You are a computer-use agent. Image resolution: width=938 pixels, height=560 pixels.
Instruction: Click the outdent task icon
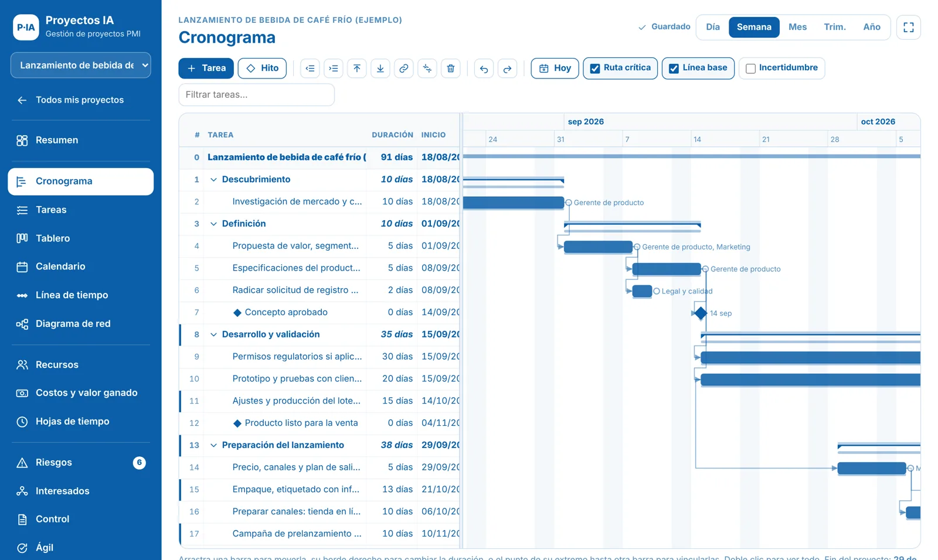click(x=310, y=69)
